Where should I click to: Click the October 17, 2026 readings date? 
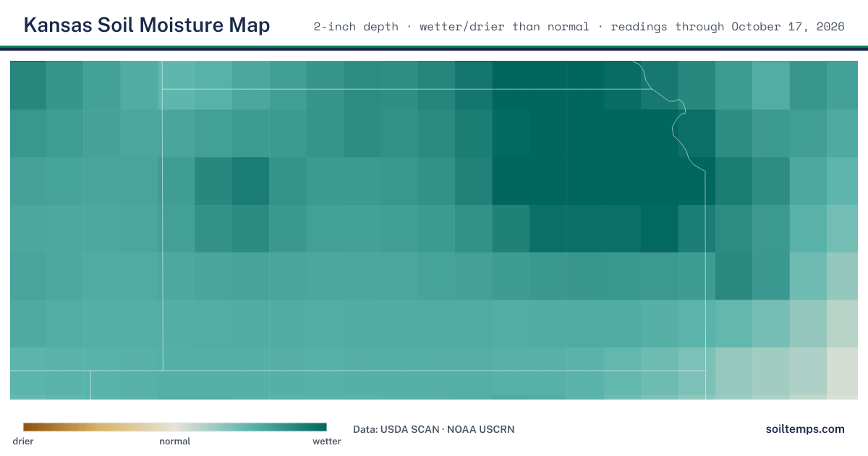pyautogui.click(x=788, y=27)
